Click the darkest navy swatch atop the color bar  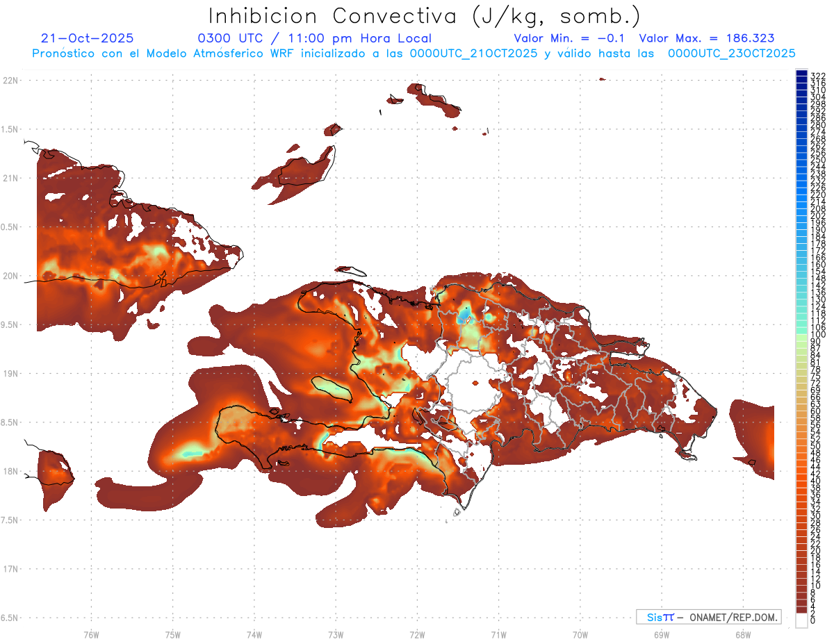(x=801, y=73)
